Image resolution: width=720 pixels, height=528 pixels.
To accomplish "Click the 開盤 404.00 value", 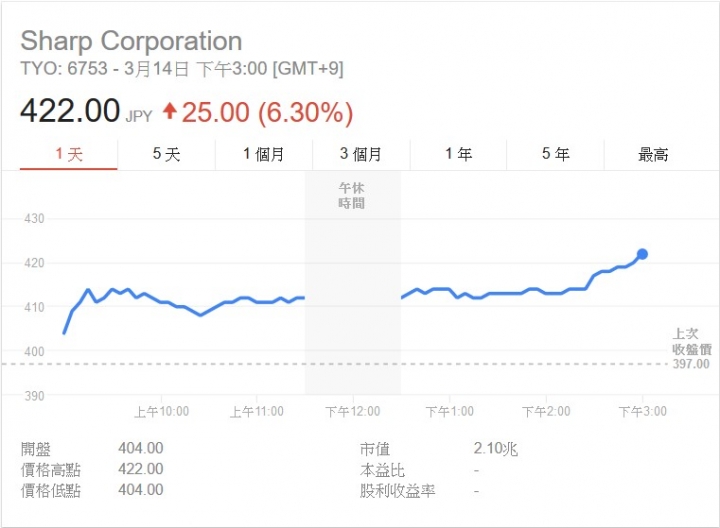I will [141, 448].
